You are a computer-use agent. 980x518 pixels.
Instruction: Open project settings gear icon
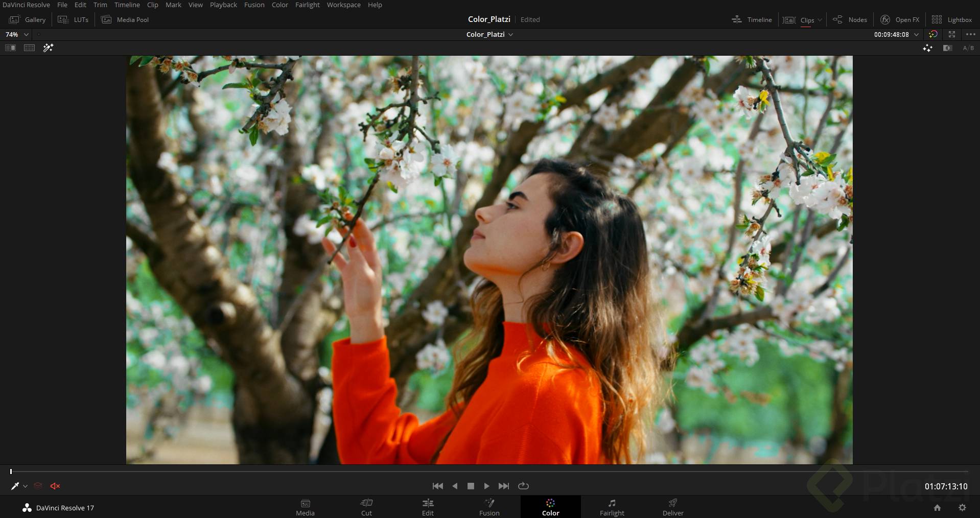click(962, 507)
